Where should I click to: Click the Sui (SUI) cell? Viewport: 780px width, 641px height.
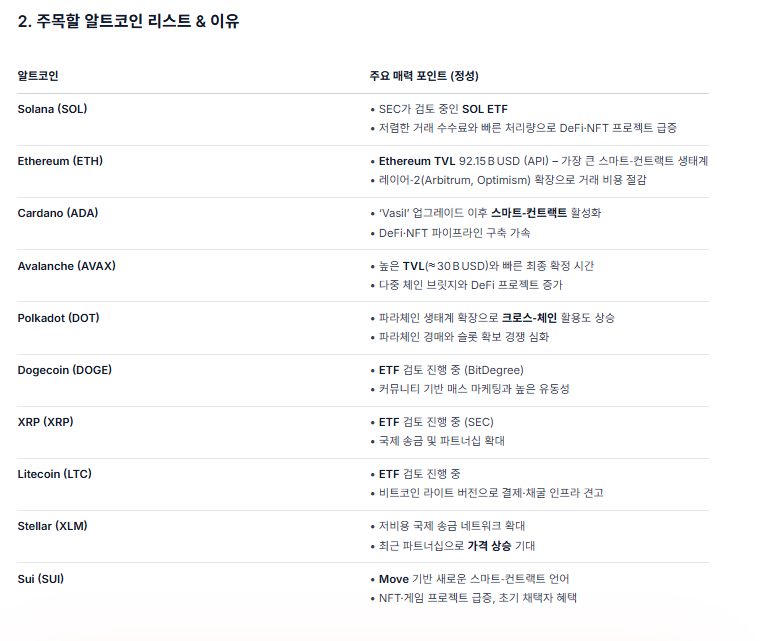[x=41, y=579]
